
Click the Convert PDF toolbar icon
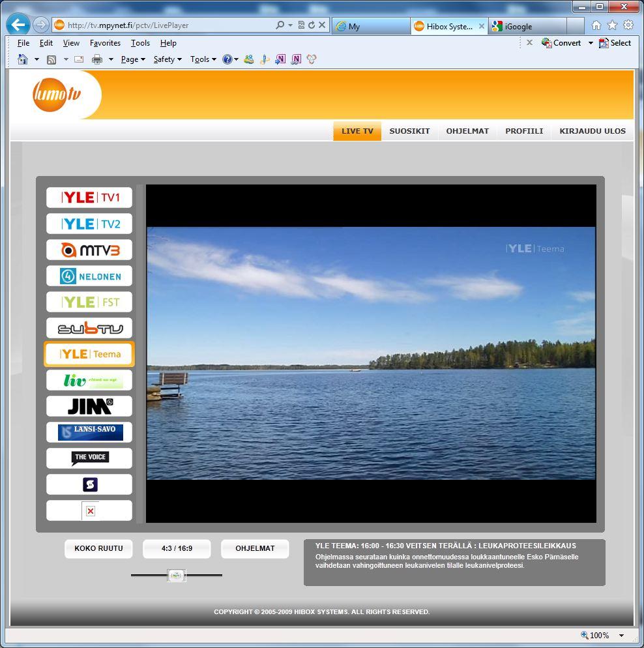546,43
